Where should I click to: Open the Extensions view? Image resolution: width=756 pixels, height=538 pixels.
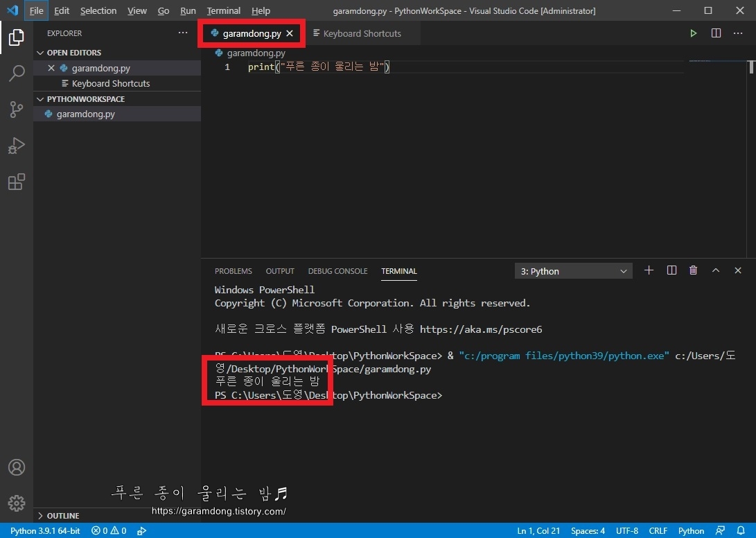(17, 182)
